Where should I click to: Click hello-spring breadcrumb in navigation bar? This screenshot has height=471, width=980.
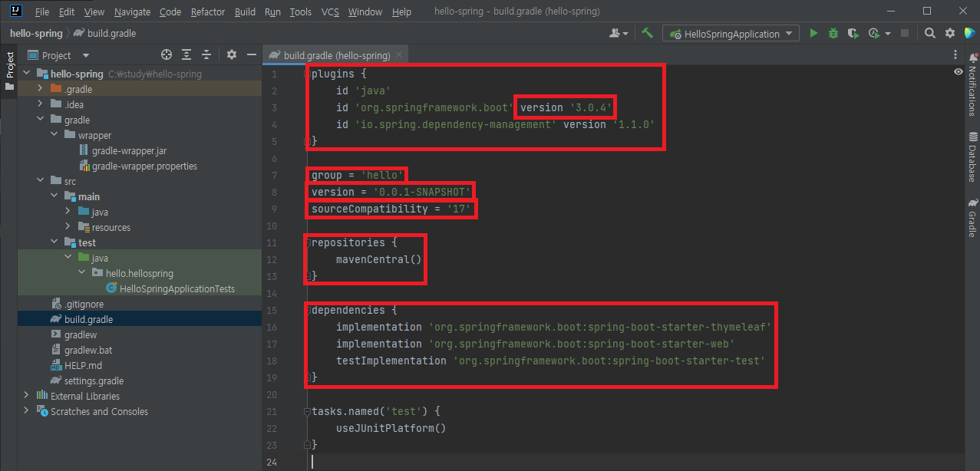(36, 33)
